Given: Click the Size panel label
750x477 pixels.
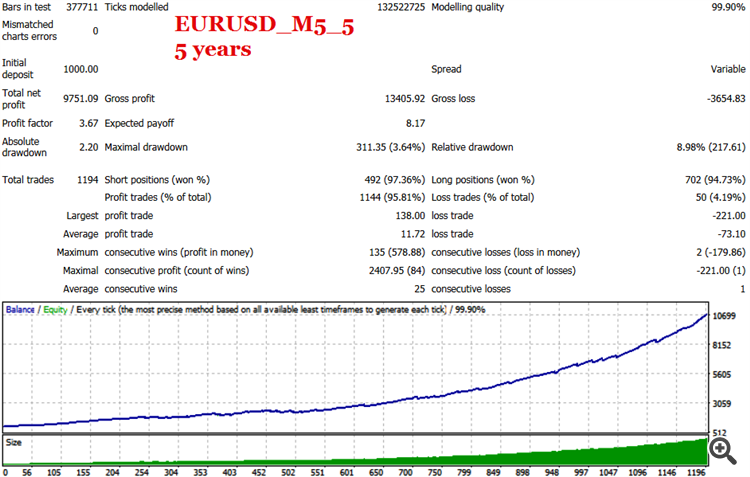Looking at the screenshot, I should pos(13,443).
